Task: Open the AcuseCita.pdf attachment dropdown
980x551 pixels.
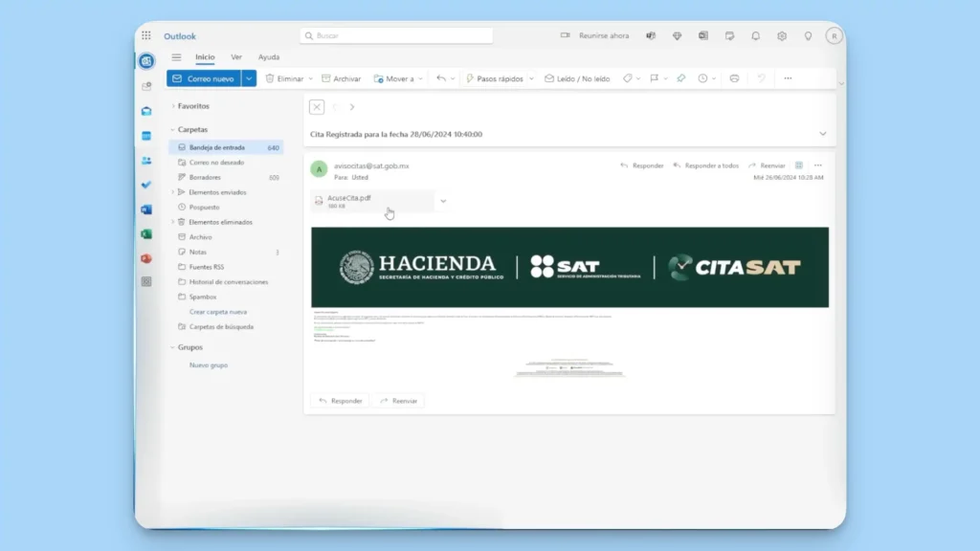Action: [x=443, y=201]
